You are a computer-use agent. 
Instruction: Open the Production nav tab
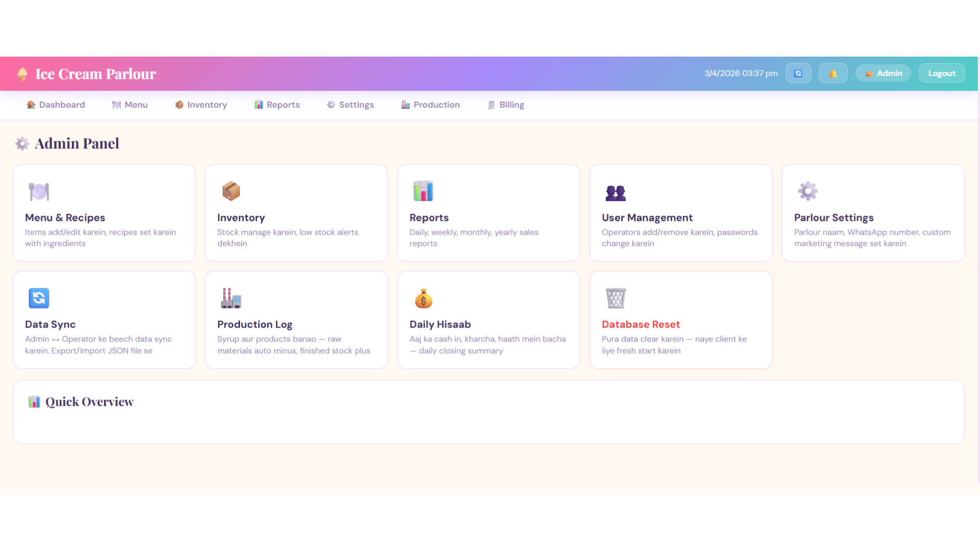pos(430,105)
